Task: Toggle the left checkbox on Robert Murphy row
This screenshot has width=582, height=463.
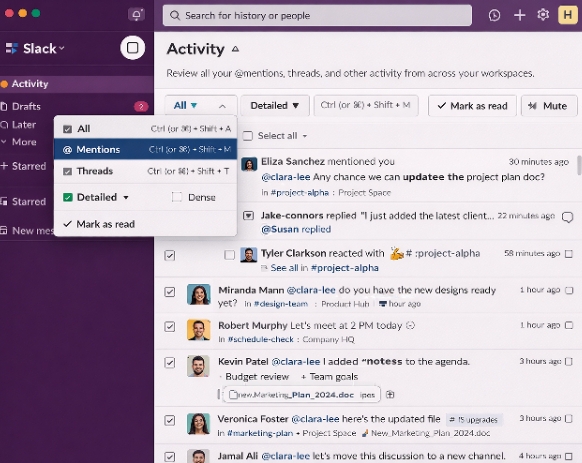Action: pyautogui.click(x=170, y=327)
